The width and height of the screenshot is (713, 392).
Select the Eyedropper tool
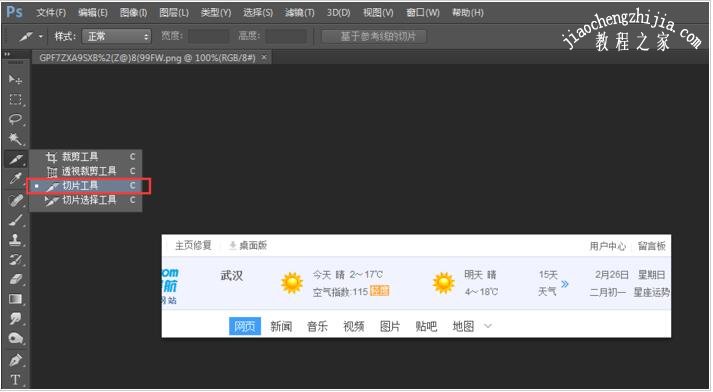tap(15, 179)
